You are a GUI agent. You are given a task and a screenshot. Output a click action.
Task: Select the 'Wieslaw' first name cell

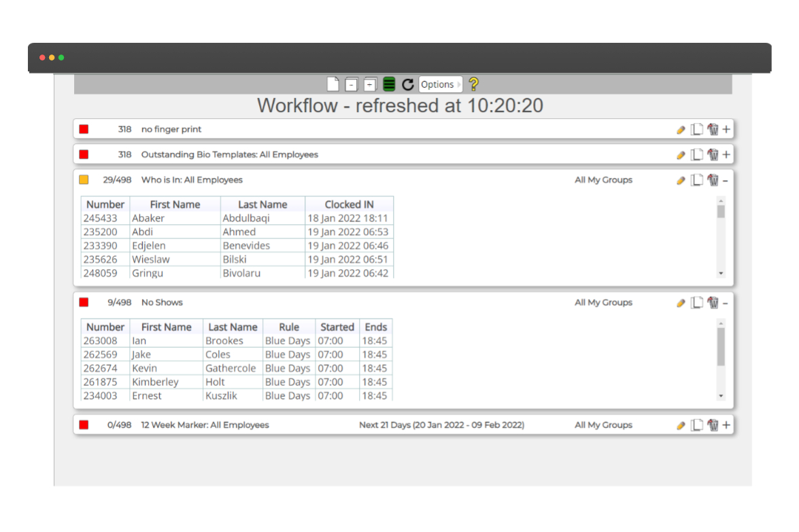point(175,259)
